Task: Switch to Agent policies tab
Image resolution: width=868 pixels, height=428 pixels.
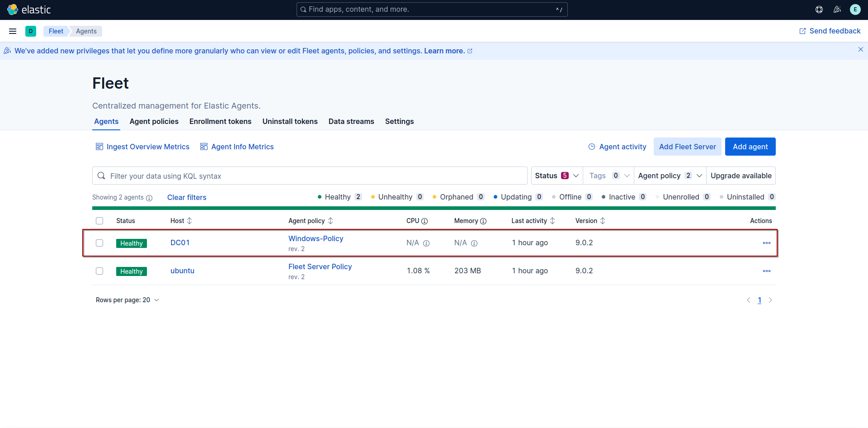Action: point(154,121)
